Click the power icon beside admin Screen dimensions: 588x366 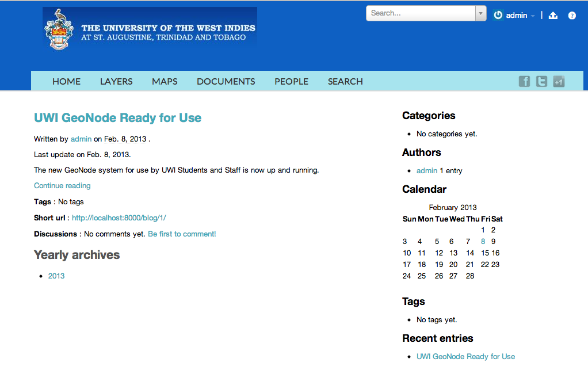(x=498, y=15)
